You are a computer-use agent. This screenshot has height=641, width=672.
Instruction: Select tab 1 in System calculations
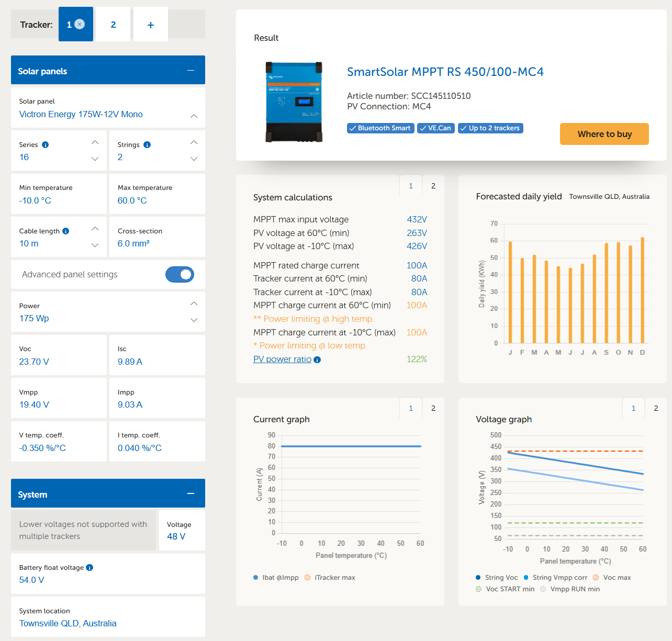[x=411, y=186]
